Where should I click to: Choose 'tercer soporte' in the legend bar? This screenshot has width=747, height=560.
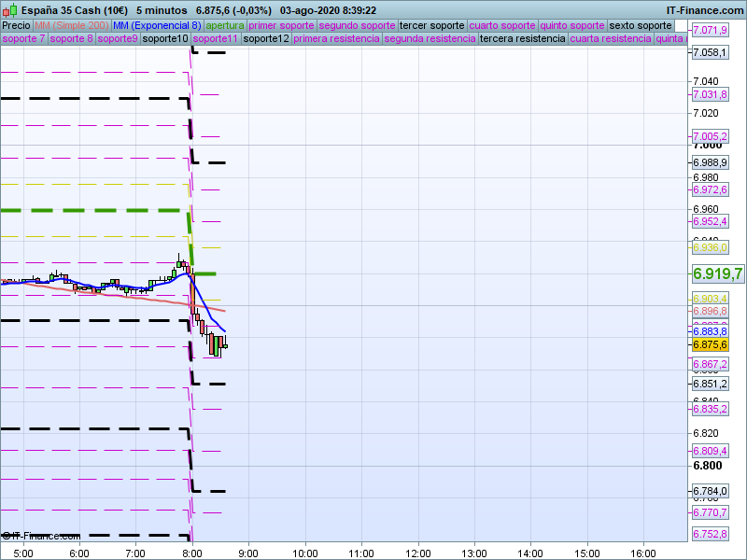click(431, 25)
